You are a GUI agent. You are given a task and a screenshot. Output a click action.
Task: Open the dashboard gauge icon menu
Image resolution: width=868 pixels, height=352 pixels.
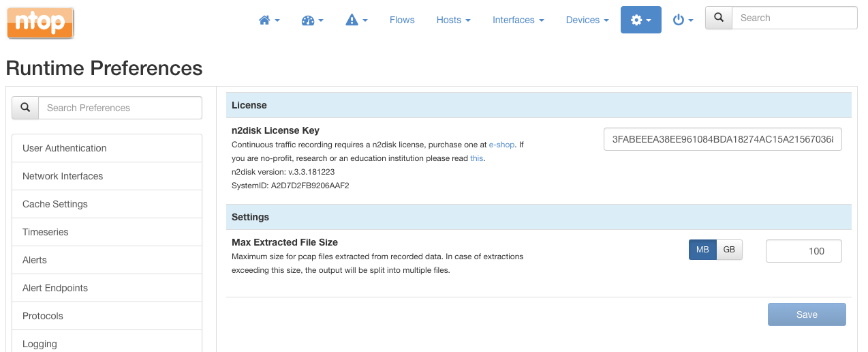tap(312, 20)
